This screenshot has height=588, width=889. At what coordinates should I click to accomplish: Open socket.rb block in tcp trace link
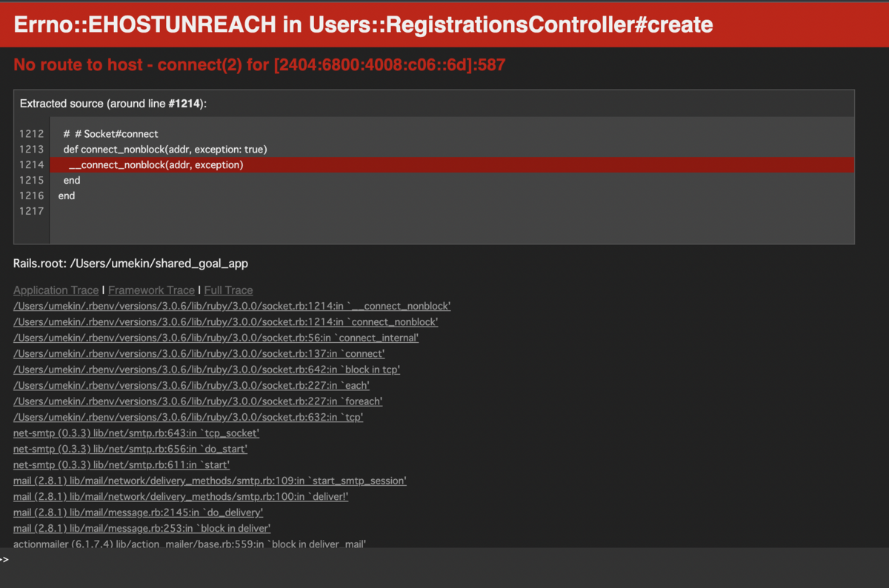pyautogui.click(x=206, y=370)
